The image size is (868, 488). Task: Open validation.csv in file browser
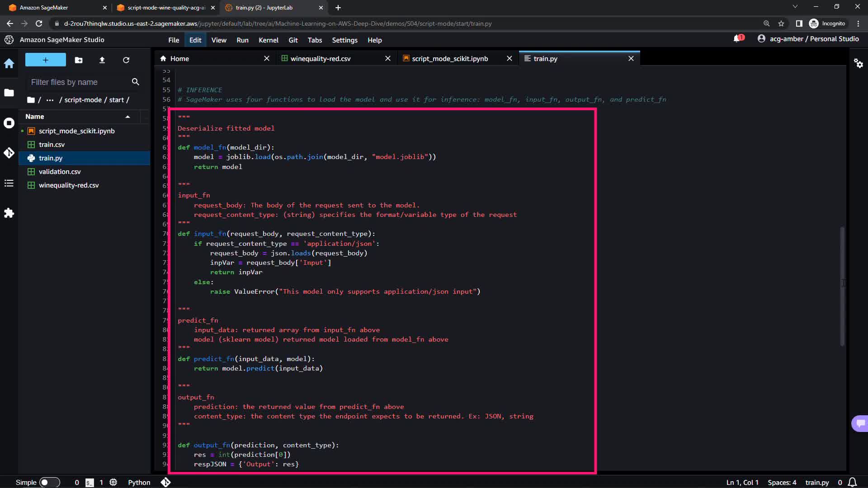click(60, 172)
